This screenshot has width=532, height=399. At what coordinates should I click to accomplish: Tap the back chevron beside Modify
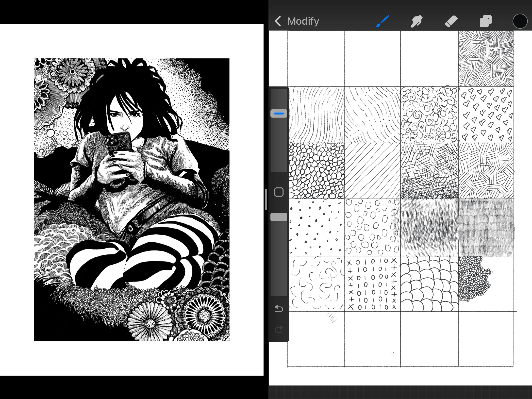(x=278, y=21)
